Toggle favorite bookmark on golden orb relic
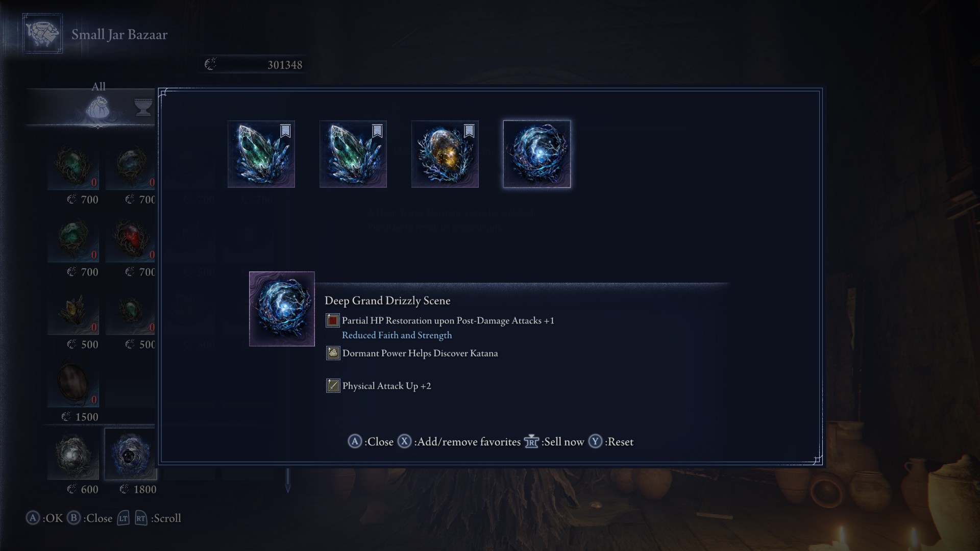Viewport: 980px width, 551px height. [469, 131]
